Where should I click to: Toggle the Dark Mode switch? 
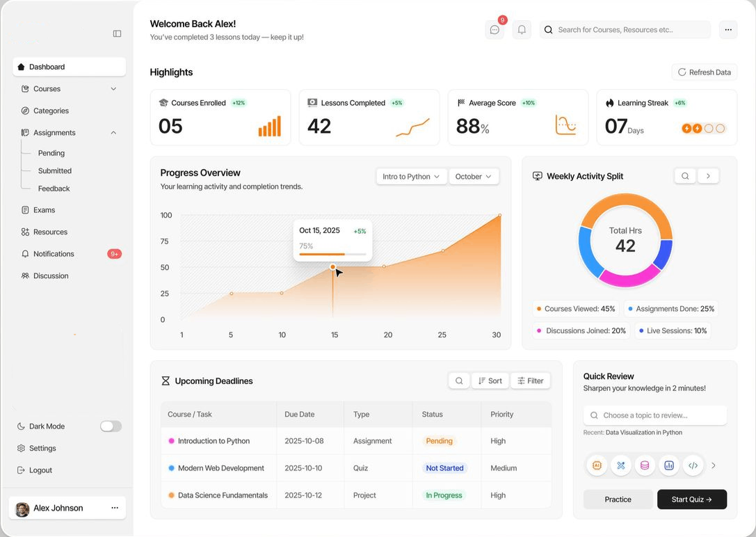click(x=111, y=426)
